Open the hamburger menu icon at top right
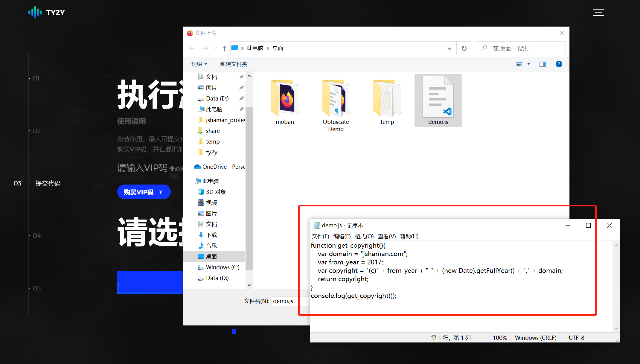 [x=598, y=12]
